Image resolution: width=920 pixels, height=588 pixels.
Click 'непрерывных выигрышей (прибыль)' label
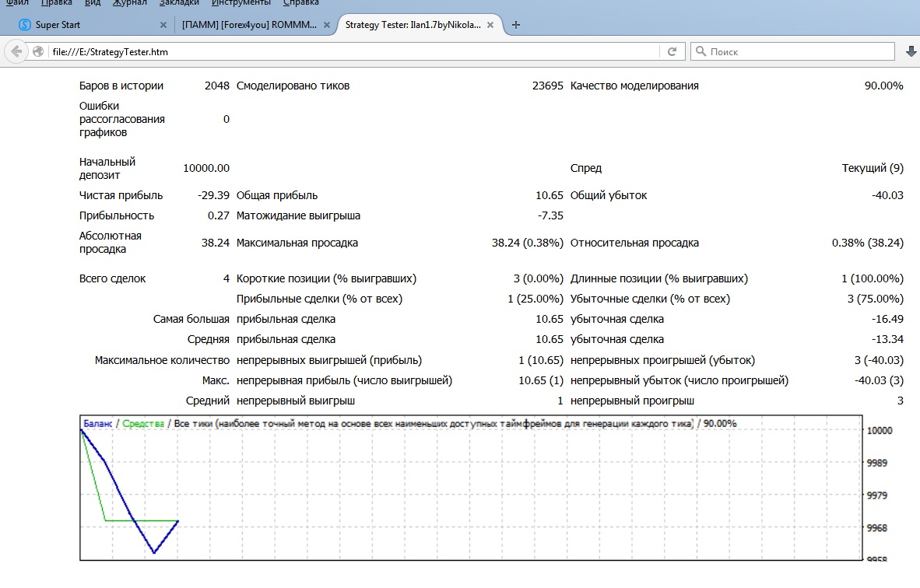coord(329,360)
